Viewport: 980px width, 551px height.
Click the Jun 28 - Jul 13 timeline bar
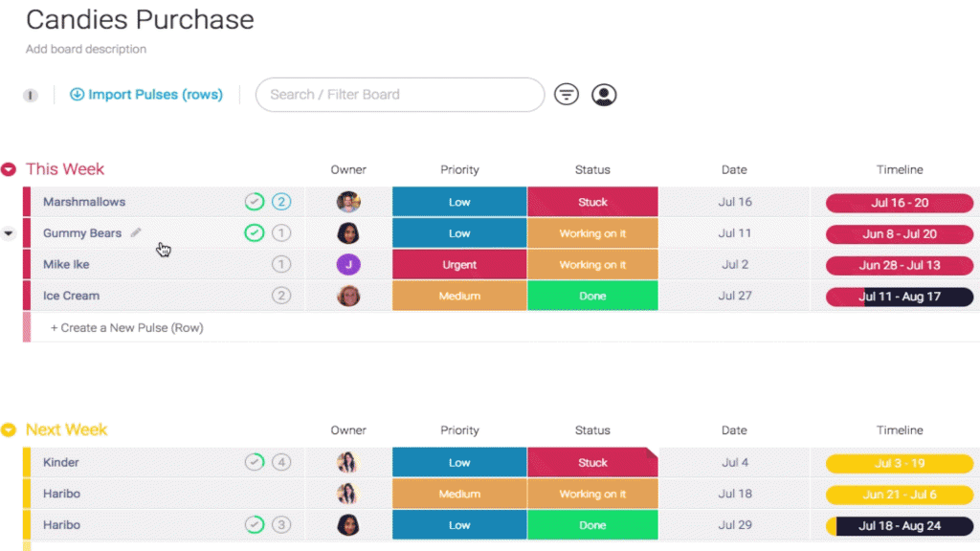pyautogui.click(x=900, y=265)
